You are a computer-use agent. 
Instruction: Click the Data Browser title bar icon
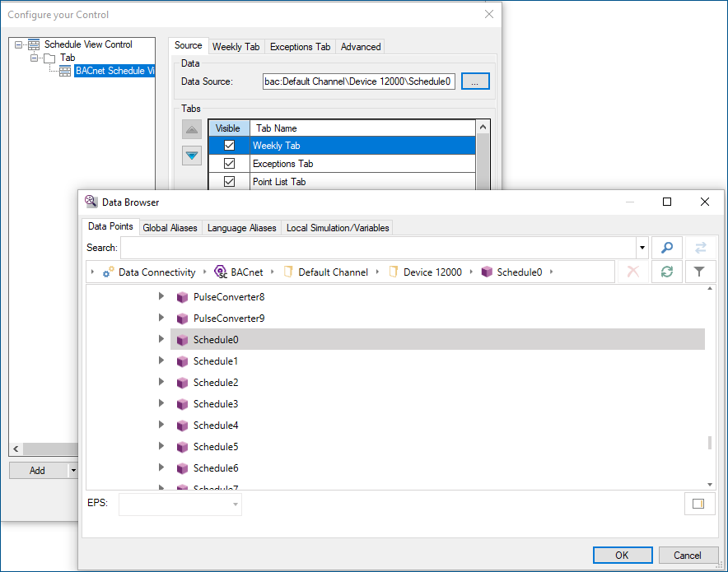tap(91, 202)
